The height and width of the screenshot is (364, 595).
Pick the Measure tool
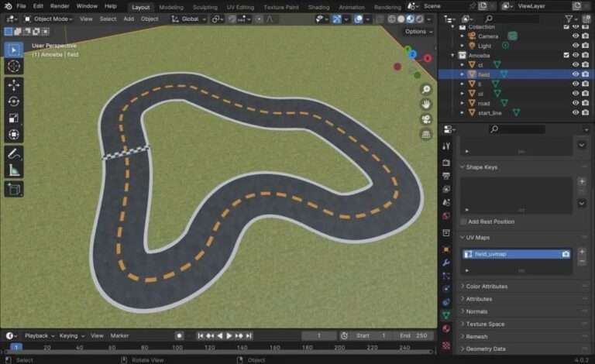tap(14, 170)
